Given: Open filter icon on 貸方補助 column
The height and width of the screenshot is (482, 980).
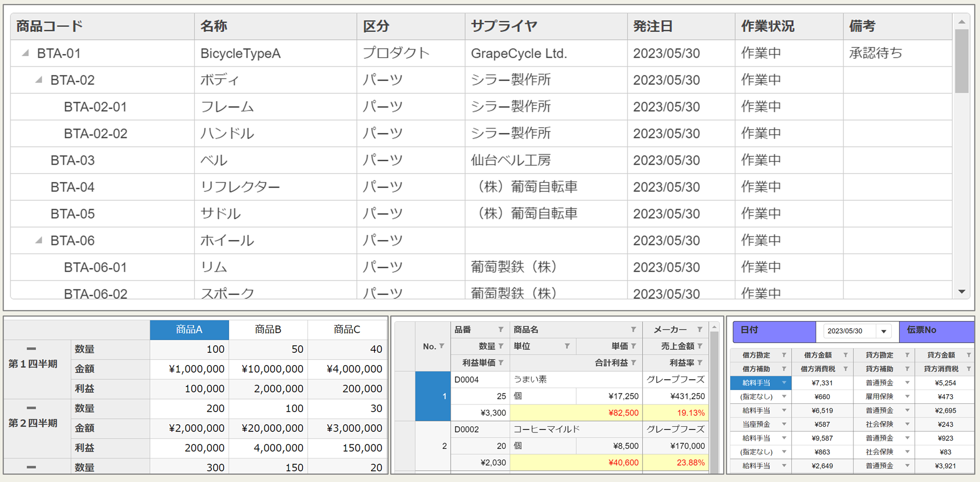Looking at the screenshot, I should coord(907,369).
